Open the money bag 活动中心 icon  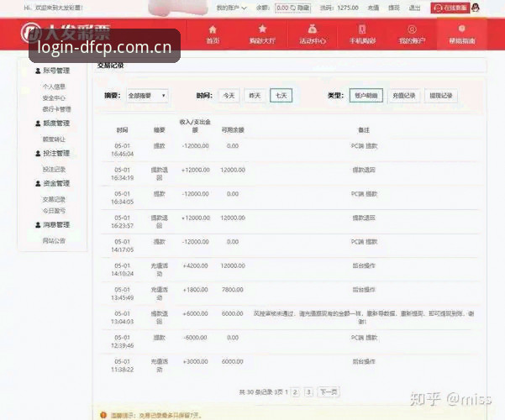click(x=312, y=29)
